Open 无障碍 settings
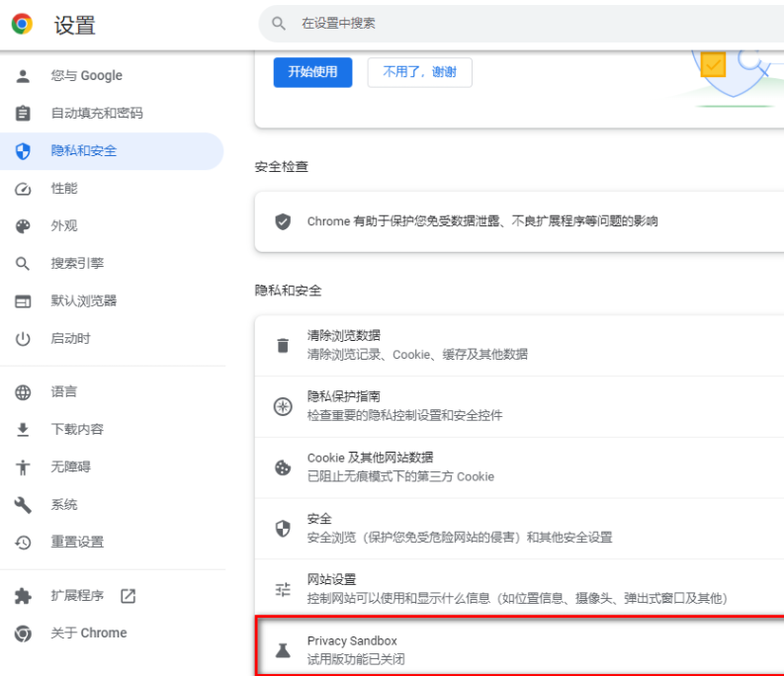The image size is (784, 676). pyautogui.click(x=112, y=467)
